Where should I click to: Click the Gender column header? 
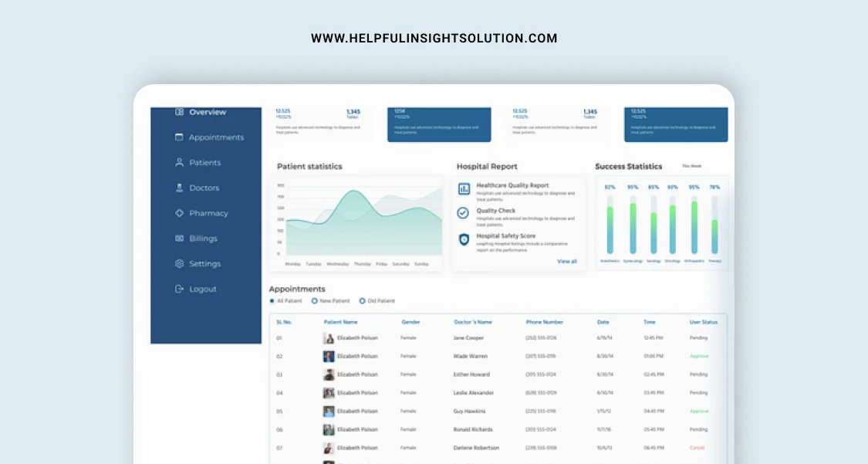click(410, 322)
